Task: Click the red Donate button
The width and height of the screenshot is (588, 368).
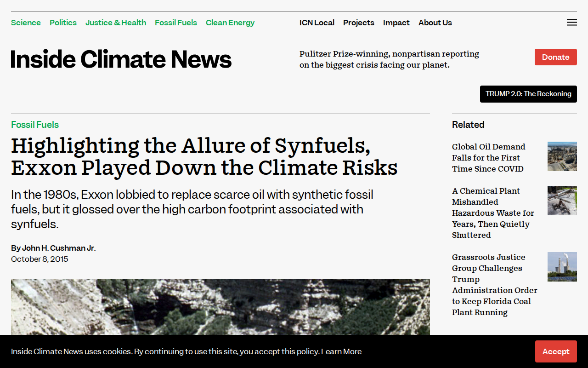Action: click(556, 57)
